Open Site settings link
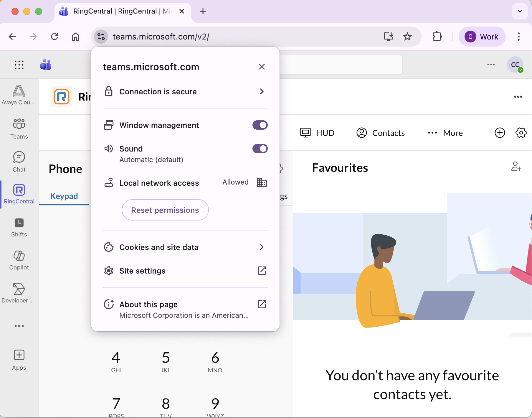The width and height of the screenshot is (532, 418). coord(185,271)
